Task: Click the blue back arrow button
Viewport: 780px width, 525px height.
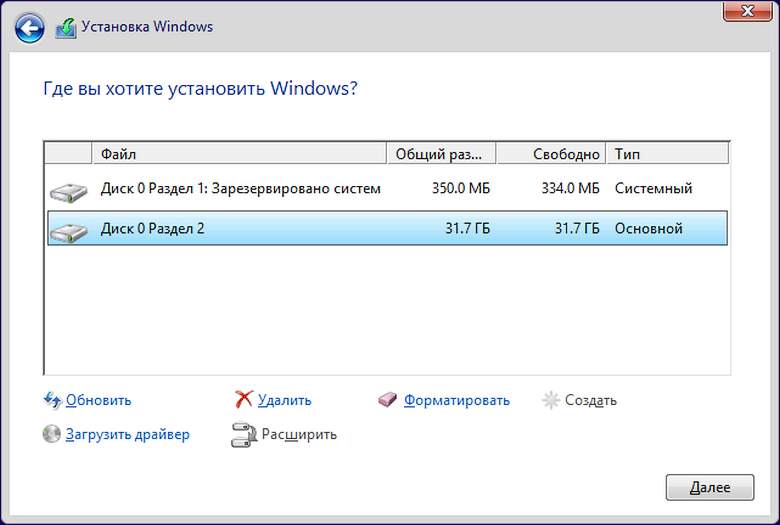Action: tap(29, 28)
